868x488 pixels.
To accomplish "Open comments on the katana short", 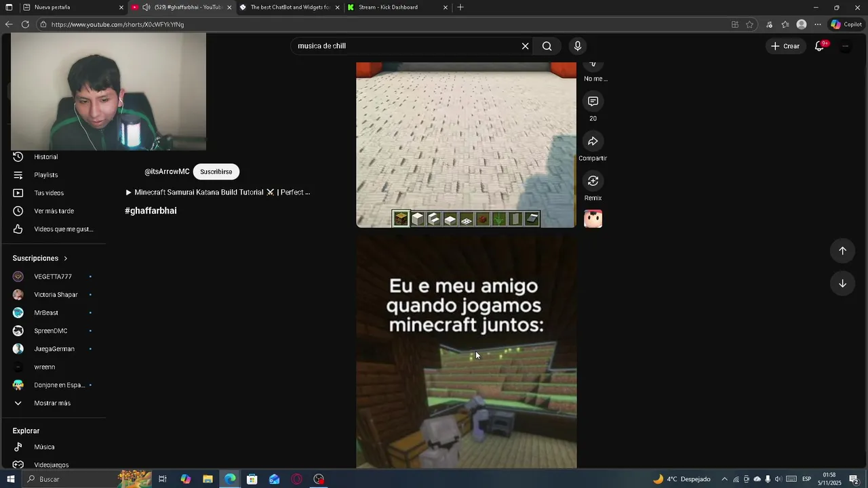I will point(593,102).
